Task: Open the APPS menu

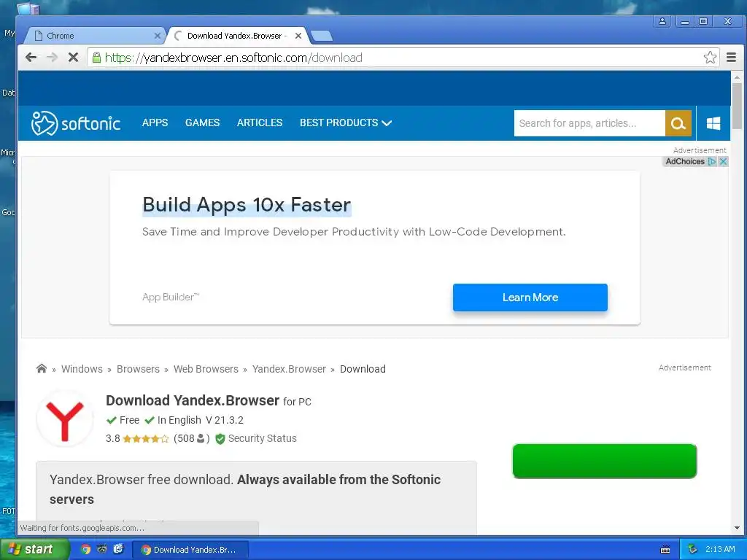Action: 155,122
